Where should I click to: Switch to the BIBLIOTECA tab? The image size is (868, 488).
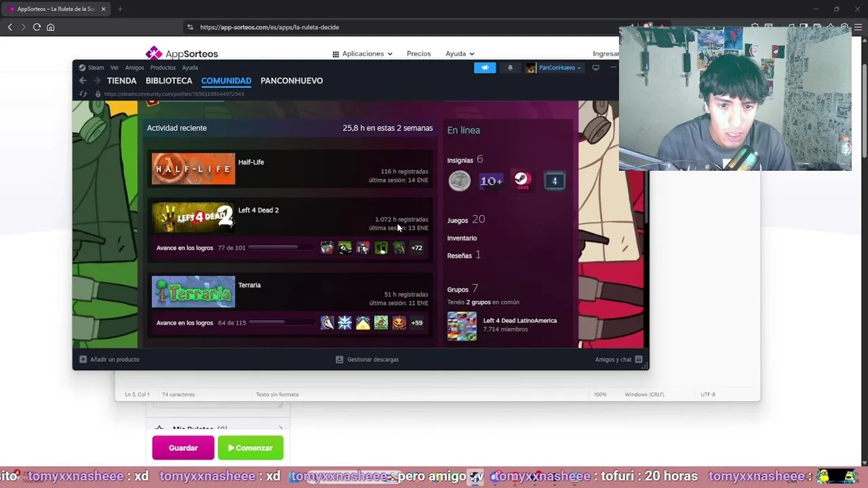(169, 81)
